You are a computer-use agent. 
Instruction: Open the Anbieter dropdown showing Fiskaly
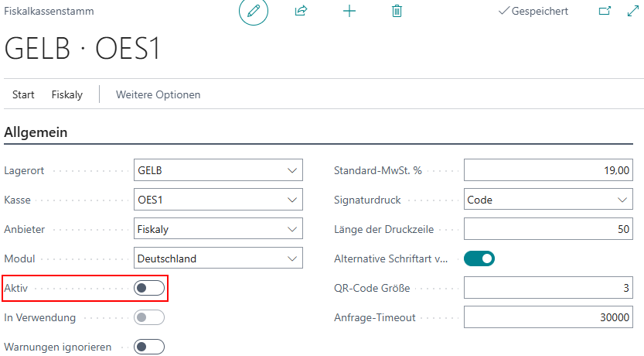(x=292, y=229)
